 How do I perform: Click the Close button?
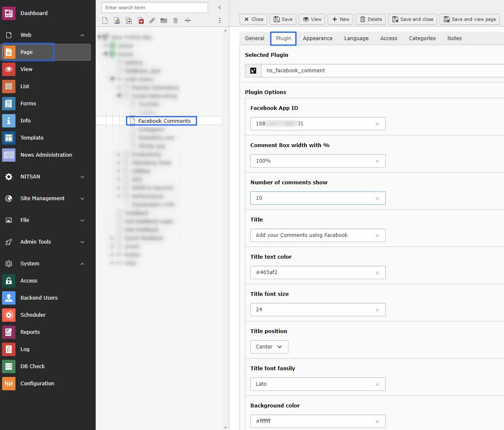point(253,19)
